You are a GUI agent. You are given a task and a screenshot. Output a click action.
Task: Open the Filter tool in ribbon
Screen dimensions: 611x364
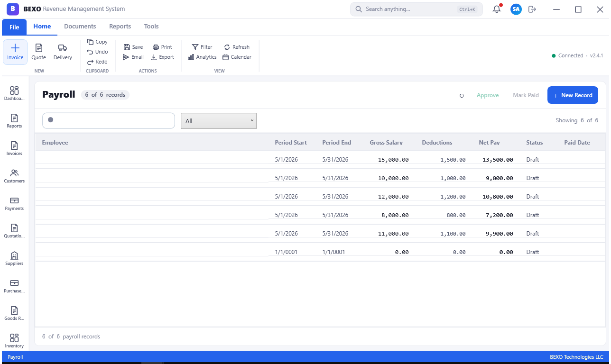202,47
